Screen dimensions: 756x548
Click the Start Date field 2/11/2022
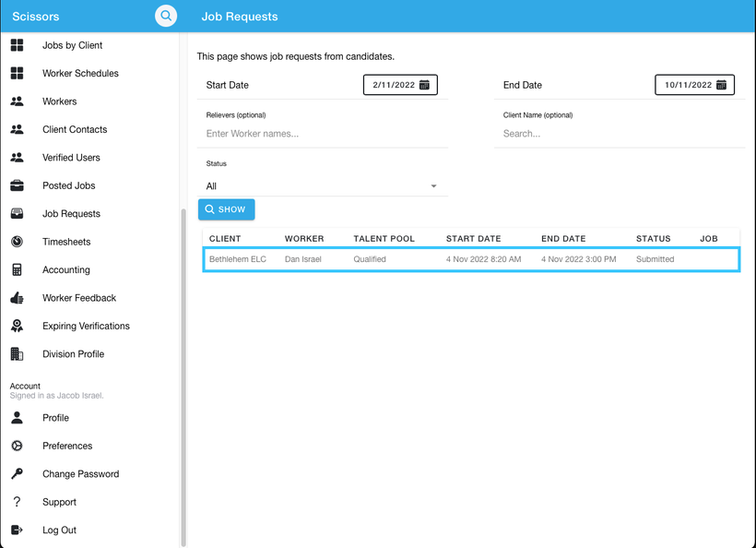400,85
